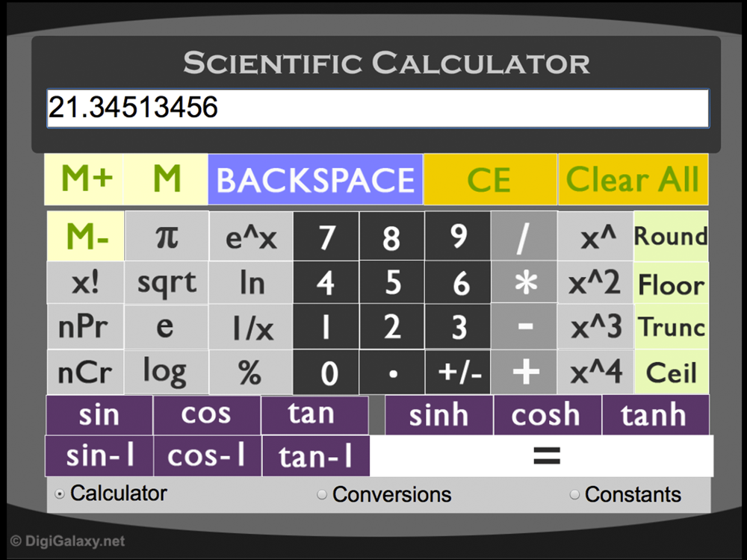Screen dimensions: 747x560
Task: Clear everything with Clear All
Action: 633,179
